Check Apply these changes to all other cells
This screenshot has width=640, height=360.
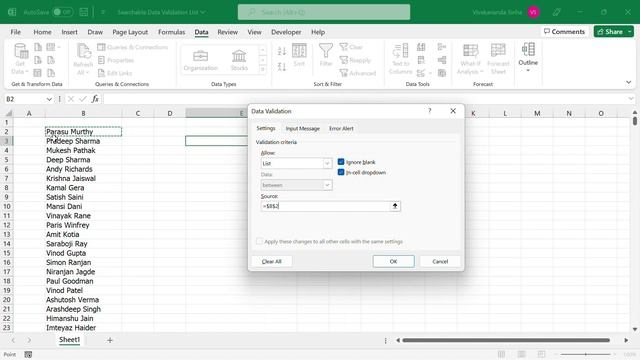point(259,241)
